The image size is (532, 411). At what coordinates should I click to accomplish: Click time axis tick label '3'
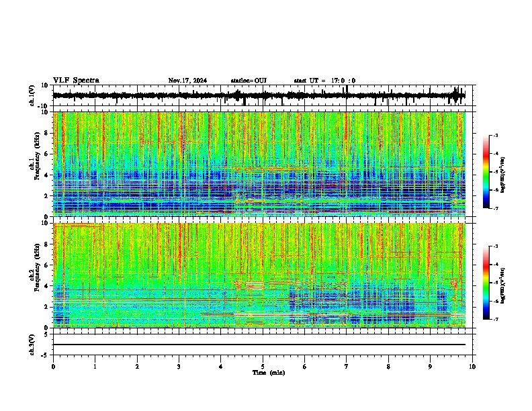tap(179, 367)
